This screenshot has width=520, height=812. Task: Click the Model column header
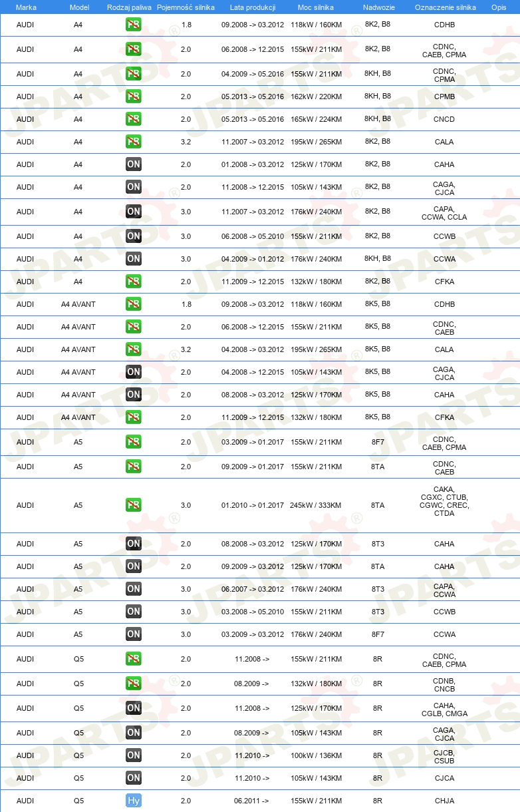click(x=78, y=7)
